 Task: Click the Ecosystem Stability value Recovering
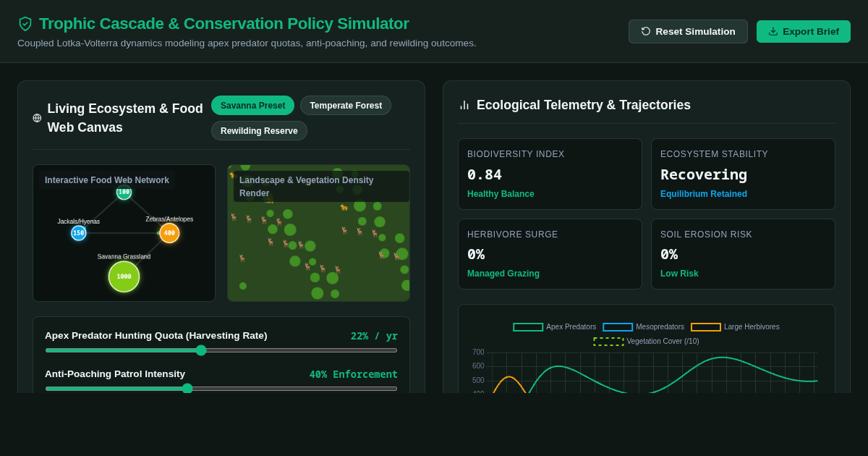click(704, 174)
